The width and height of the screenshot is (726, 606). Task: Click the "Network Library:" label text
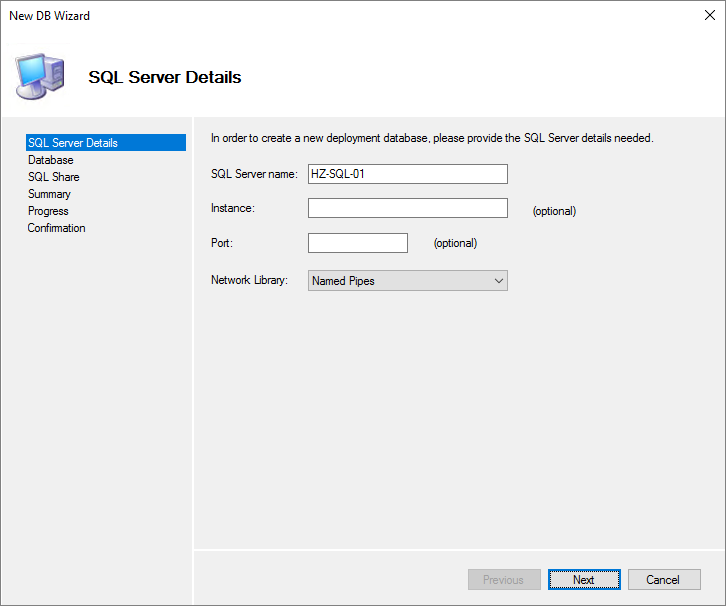point(250,281)
